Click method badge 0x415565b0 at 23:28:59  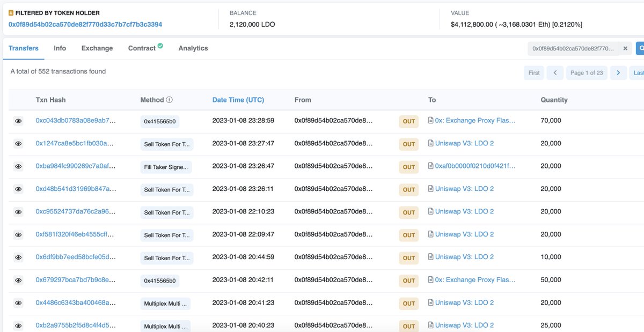click(160, 122)
